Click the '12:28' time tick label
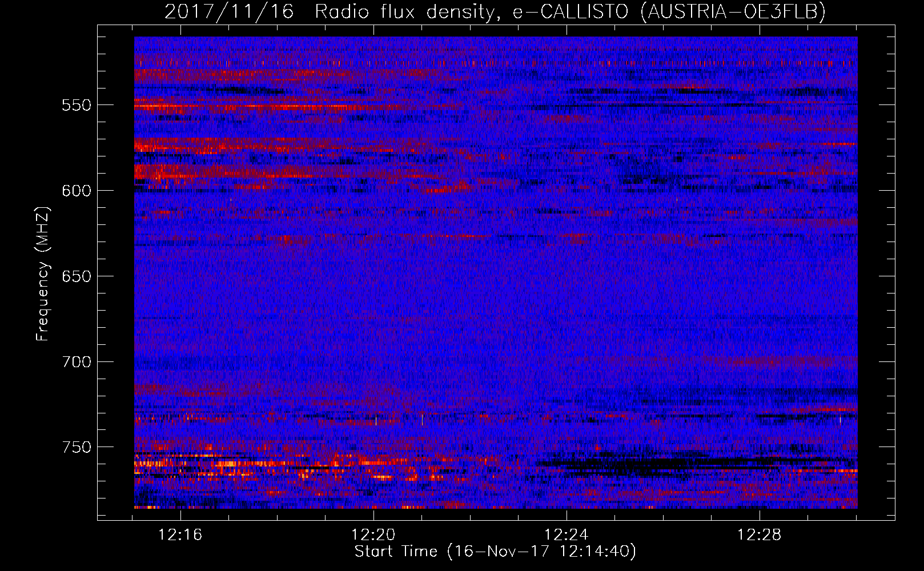924x571 pixels. [x=760, y=535]
